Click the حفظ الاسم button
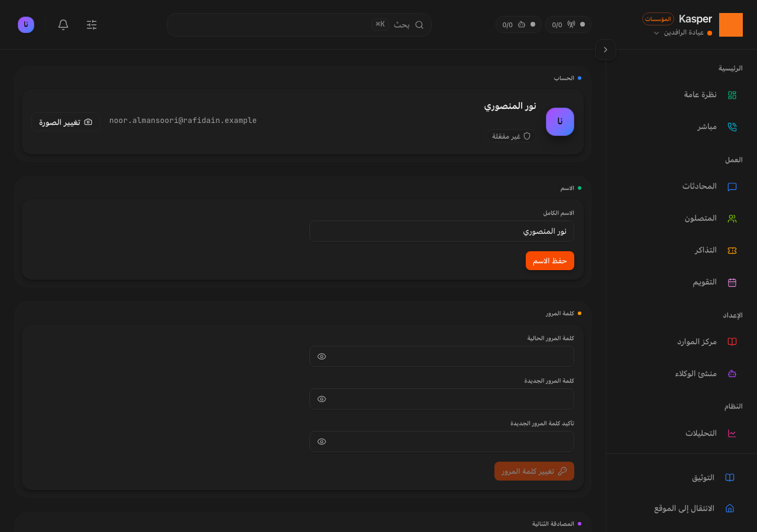 [x=550, y=261]
